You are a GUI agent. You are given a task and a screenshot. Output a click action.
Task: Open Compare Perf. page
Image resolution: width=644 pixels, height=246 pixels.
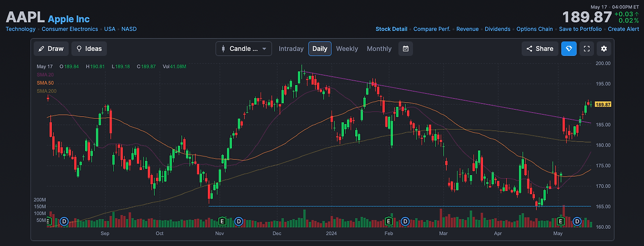[432, 29]
